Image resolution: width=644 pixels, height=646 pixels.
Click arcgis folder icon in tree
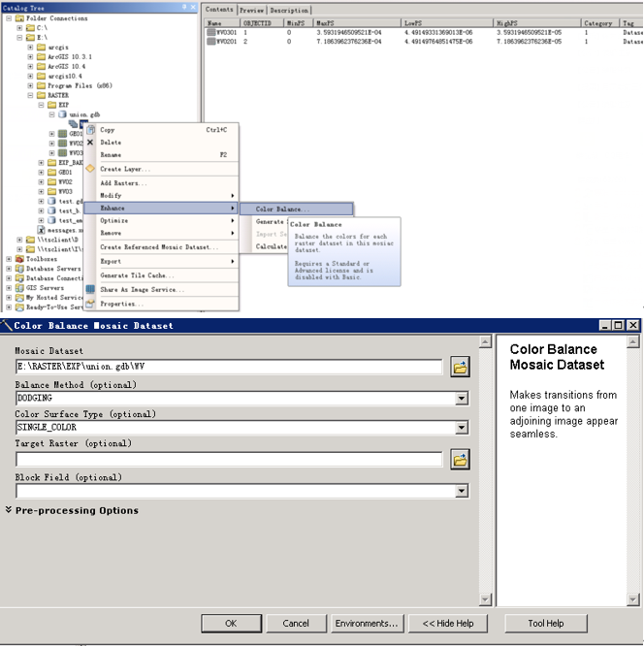[41, 47]
